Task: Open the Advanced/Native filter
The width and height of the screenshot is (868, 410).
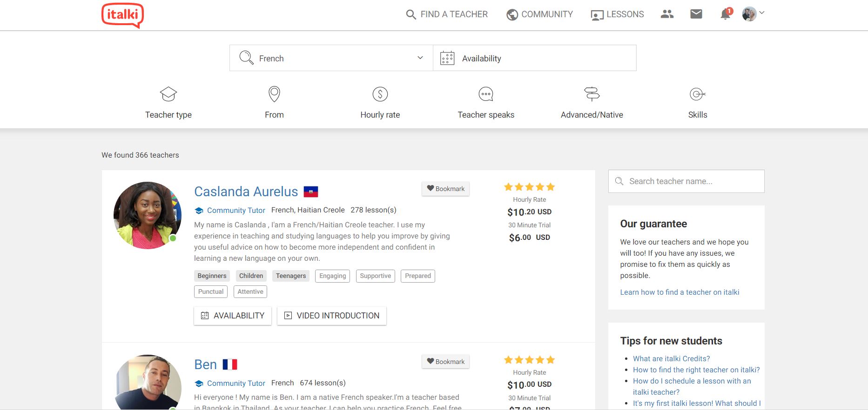Action: (x=592, y=103)
